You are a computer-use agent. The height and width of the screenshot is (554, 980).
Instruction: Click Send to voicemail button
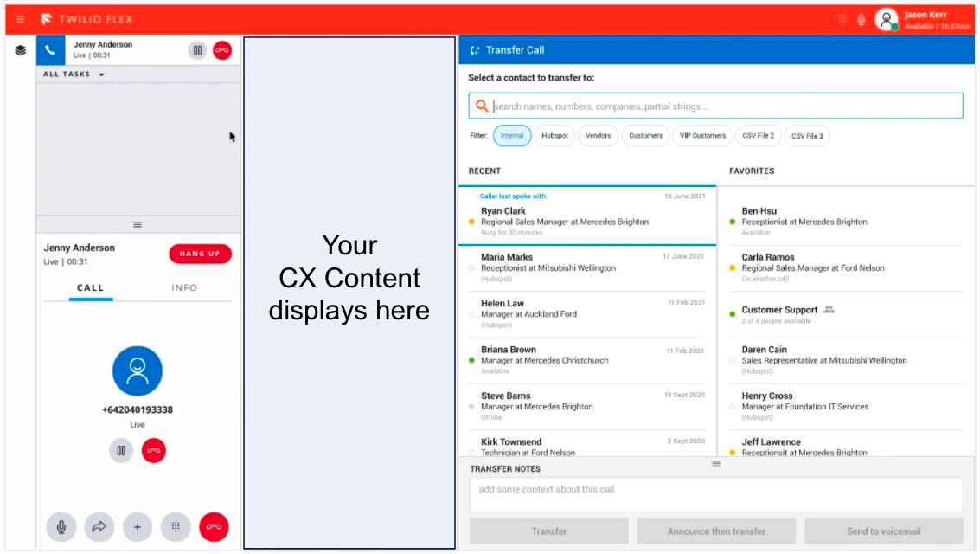point(884,531)
